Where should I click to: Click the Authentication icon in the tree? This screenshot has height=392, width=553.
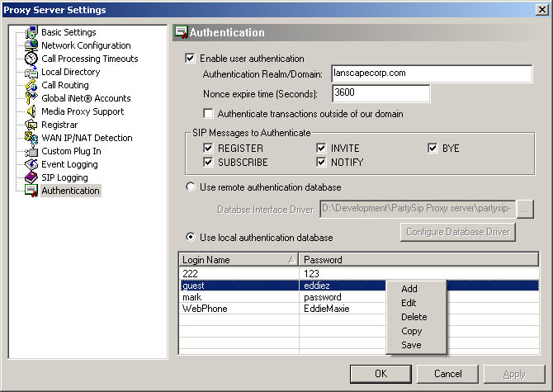31,191
